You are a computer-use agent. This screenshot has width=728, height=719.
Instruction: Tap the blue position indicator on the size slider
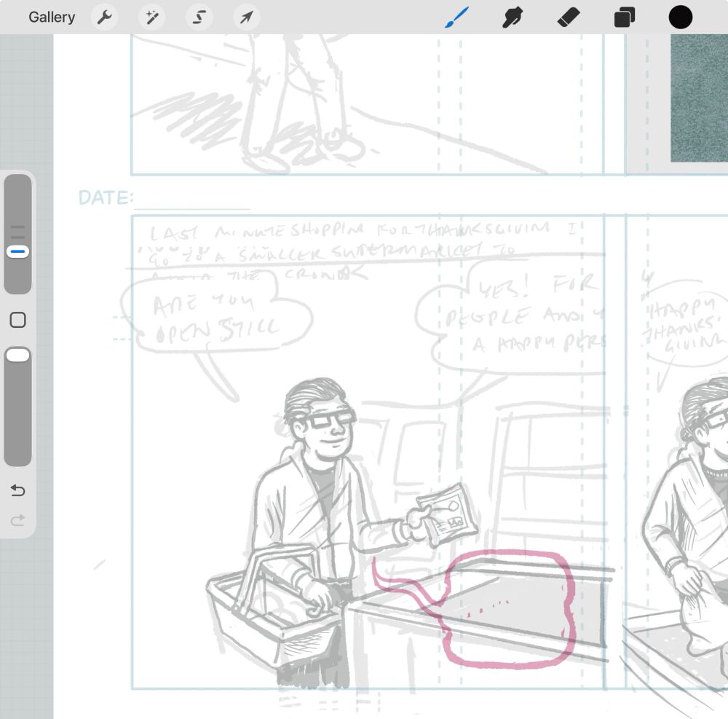pos(17,251)
